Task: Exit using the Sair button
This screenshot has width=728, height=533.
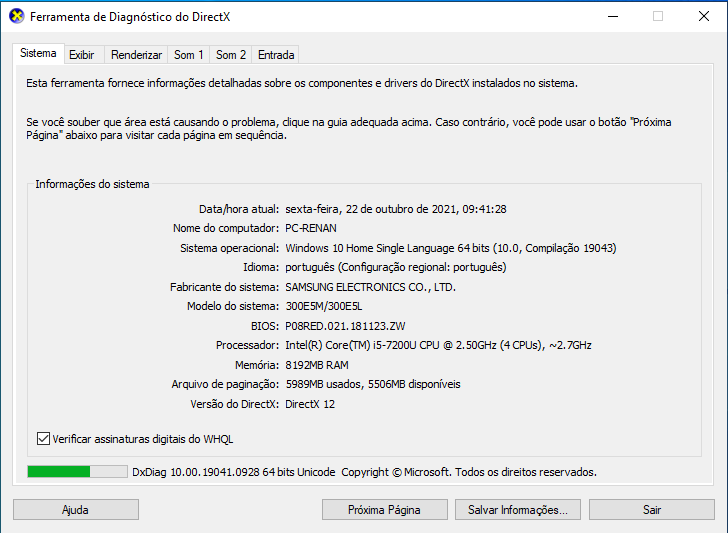Action: coord(651,509)
